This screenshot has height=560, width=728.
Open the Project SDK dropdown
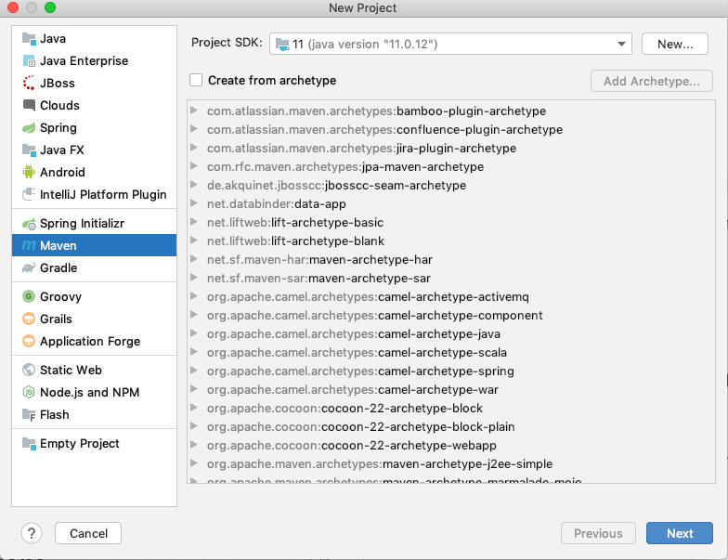[x=450, y=45]
